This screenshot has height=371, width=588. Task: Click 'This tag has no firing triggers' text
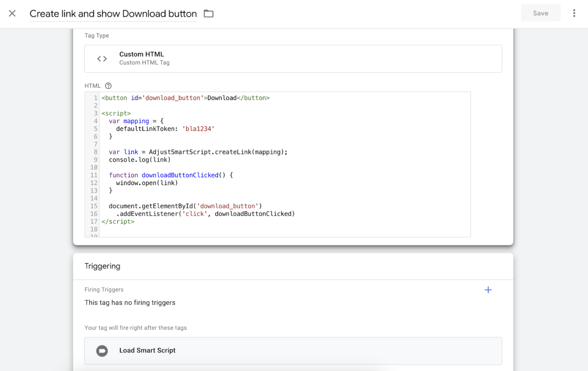pos(130,303)
